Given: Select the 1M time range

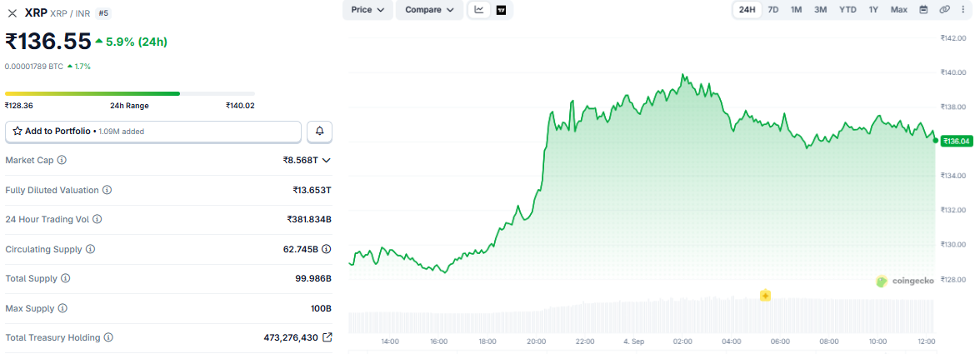Looking at the screenshot, I should pyautogui.click(x=797, y=9).
